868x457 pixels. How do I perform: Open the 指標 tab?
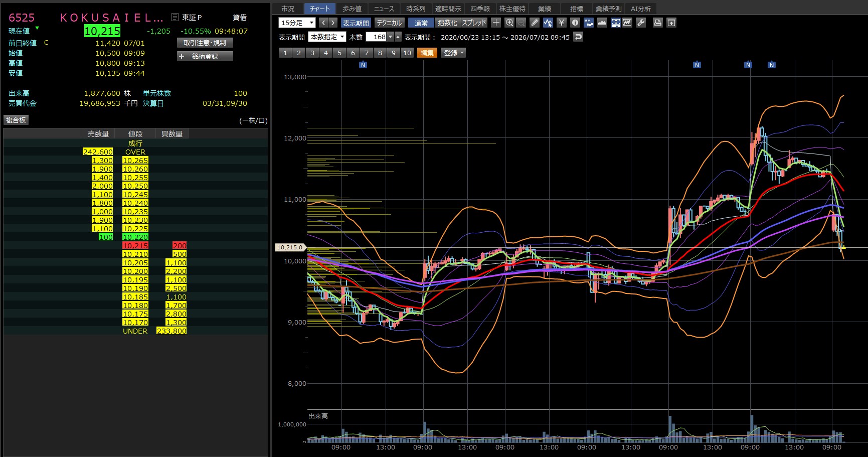click(577, 9)
